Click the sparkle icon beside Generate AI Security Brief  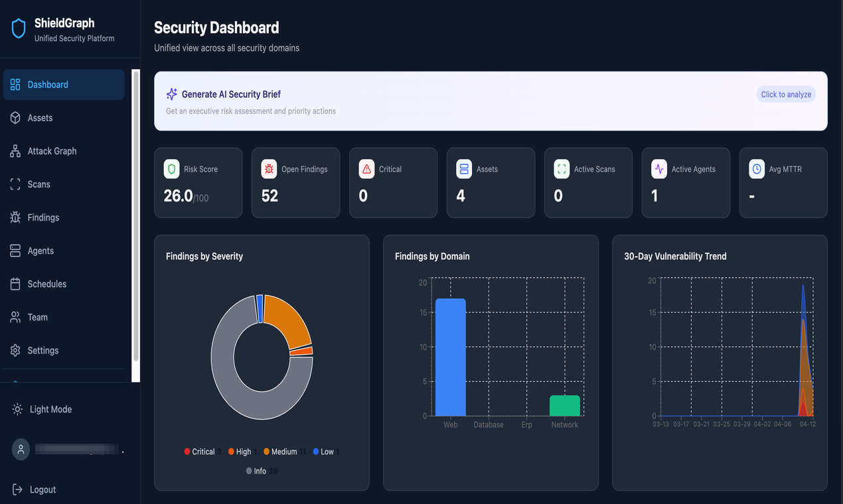tap(171, 94)
